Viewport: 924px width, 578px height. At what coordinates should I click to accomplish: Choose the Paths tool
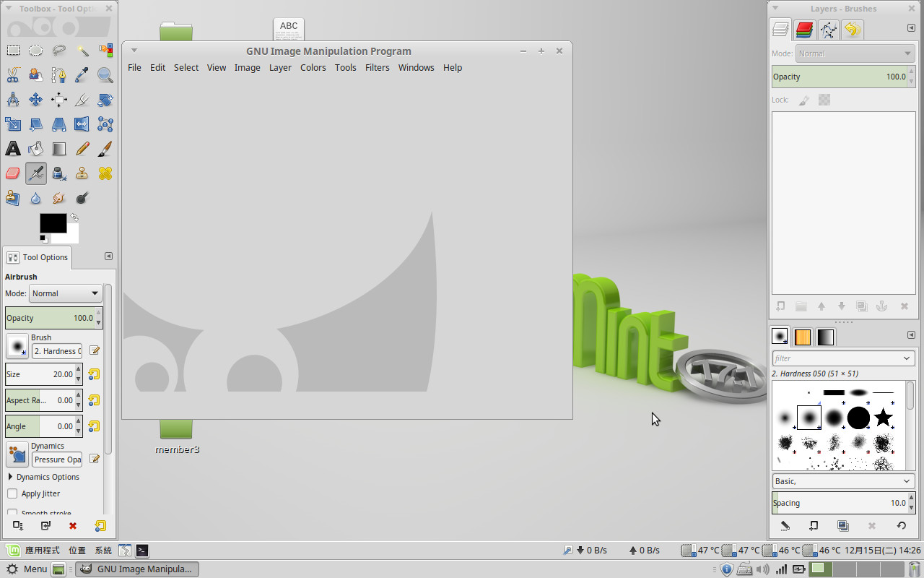59,75
